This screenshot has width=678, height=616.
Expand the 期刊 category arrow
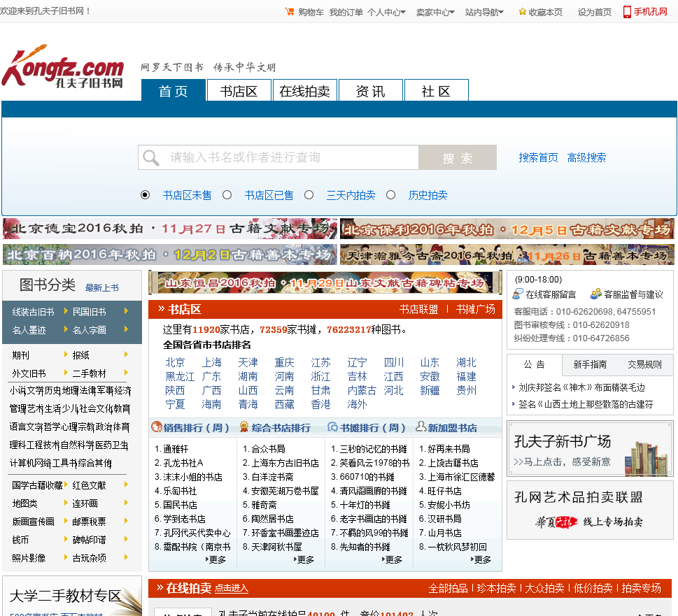pos(66,354)
